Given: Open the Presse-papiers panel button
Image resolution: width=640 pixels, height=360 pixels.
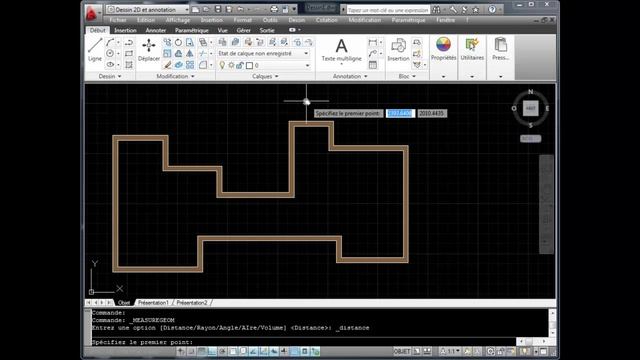Looking at the screenshot, I should pos(500,49).
